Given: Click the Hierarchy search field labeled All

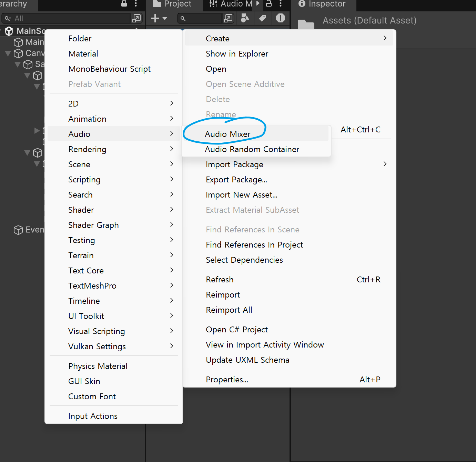Looking at the screenshot, I should click(66, 18).
